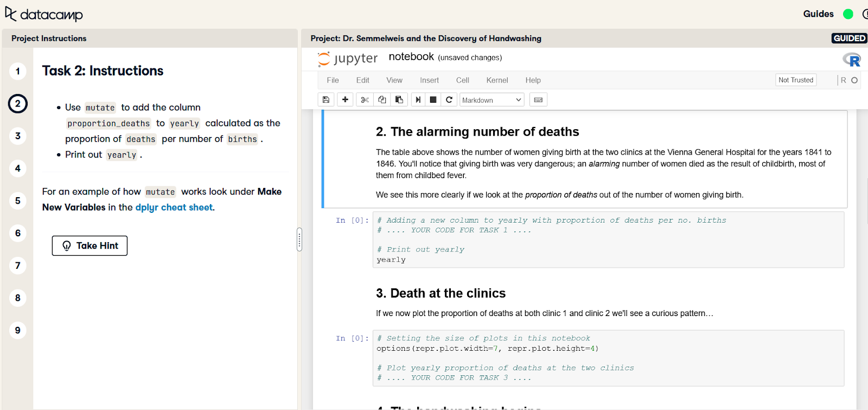Restart the kernel with the circular arrow icon
Image resolution: width=868 pixels, height=410 pixels.
pos(449,100)
